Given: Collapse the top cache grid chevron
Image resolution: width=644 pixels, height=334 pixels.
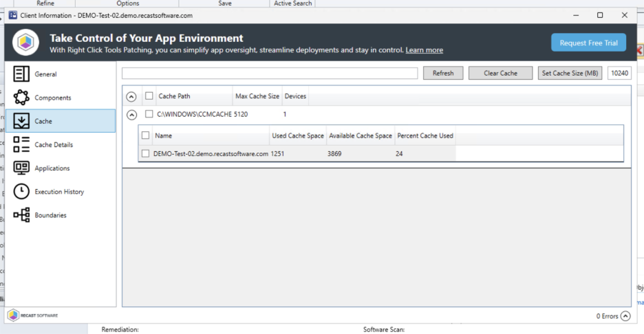Looking at the screenshot, I should (132, 97).
